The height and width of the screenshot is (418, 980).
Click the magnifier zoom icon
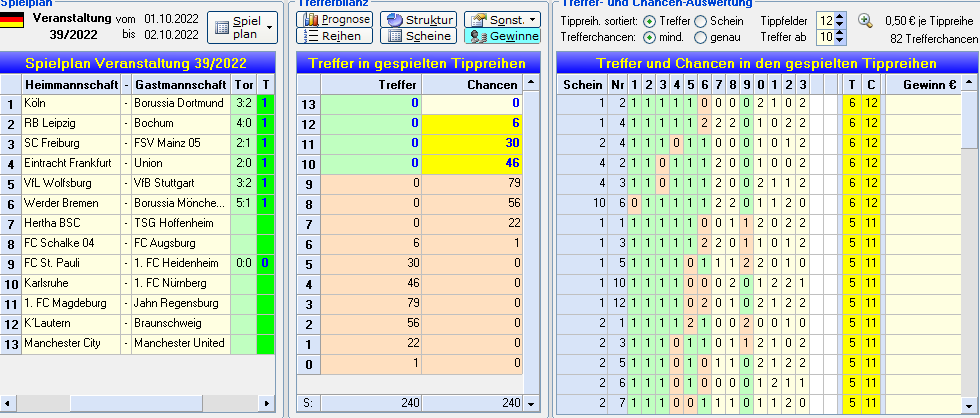[x=865, y=21]
